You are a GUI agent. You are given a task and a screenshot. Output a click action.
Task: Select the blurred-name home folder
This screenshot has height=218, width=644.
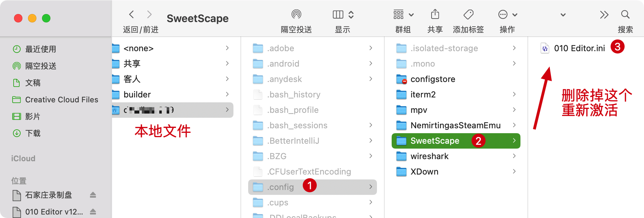173,110
